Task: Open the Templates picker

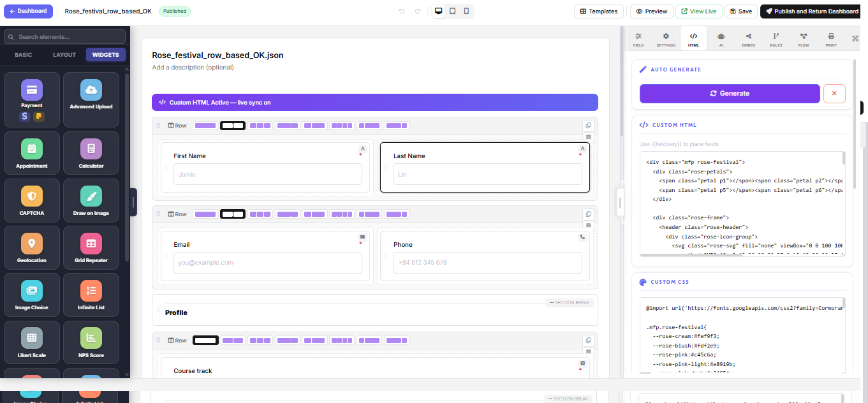Action: [599, 11]
